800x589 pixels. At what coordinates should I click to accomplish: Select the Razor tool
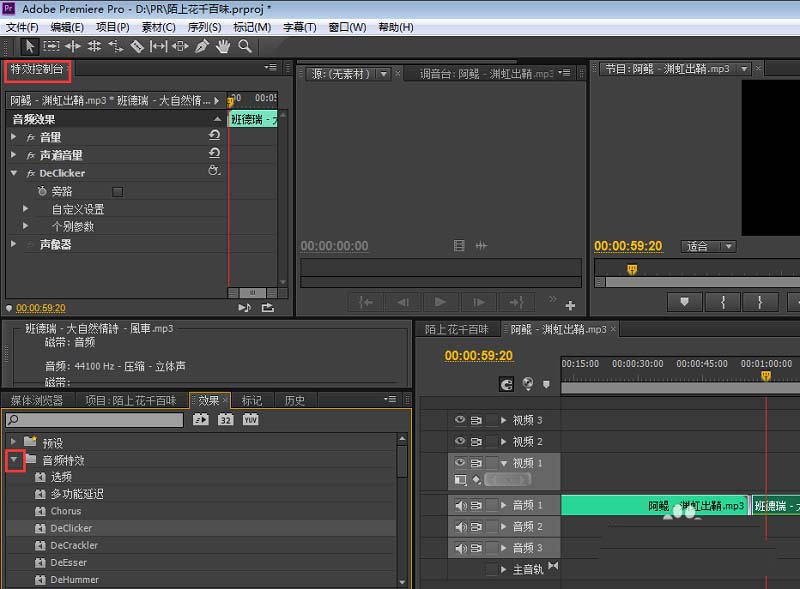click(137, 46)
